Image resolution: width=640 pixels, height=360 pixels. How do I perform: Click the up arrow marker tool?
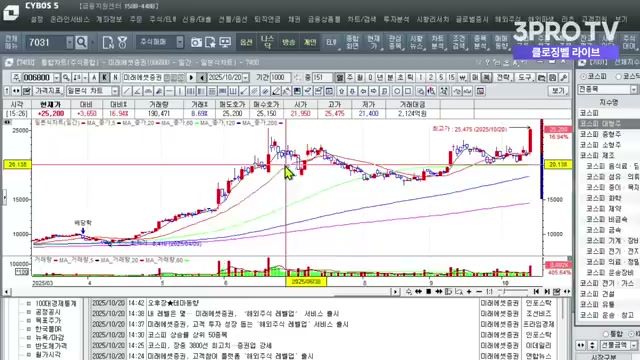342,91
